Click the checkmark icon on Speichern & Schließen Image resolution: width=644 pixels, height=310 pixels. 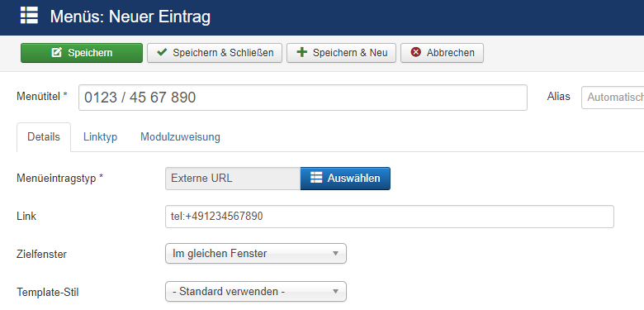pyautogui.click(x=162, y=52)
